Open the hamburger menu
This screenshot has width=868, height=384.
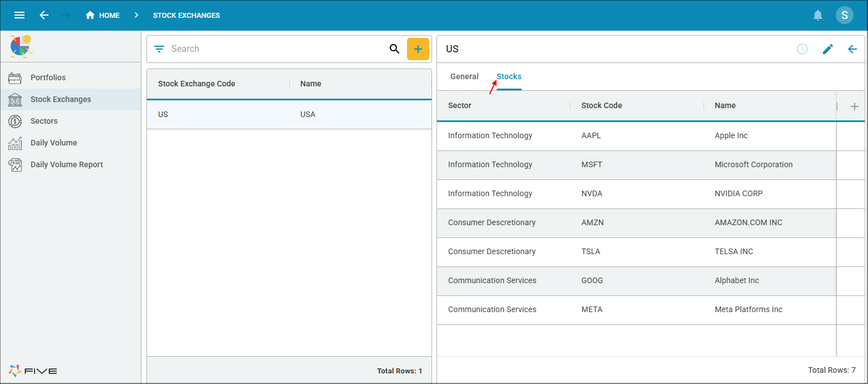tap(19, 15)
